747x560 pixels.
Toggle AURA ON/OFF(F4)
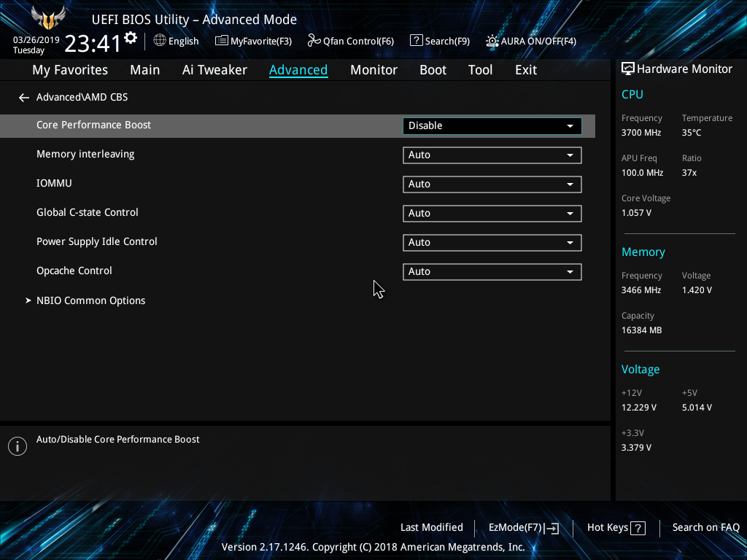[x=531, y=41]
